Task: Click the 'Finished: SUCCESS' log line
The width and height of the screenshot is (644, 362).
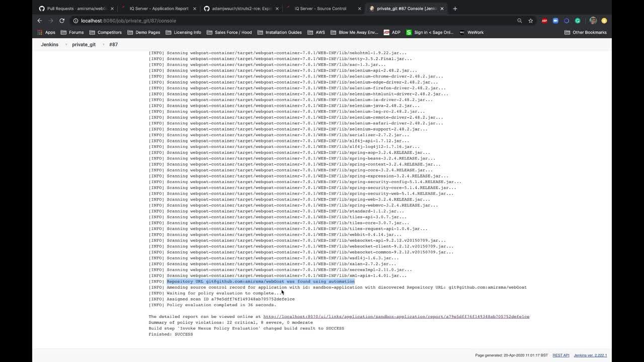Action: pos(171,334)
